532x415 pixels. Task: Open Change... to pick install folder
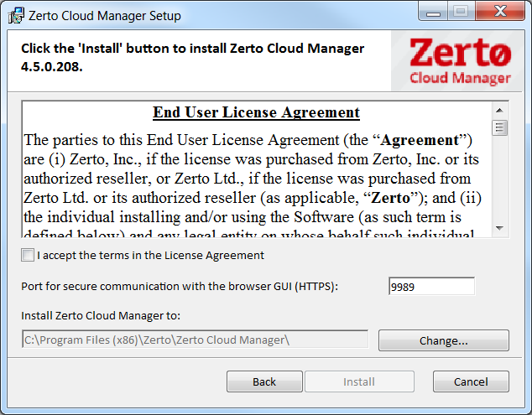pyautogui.click(x=443, y=340)
